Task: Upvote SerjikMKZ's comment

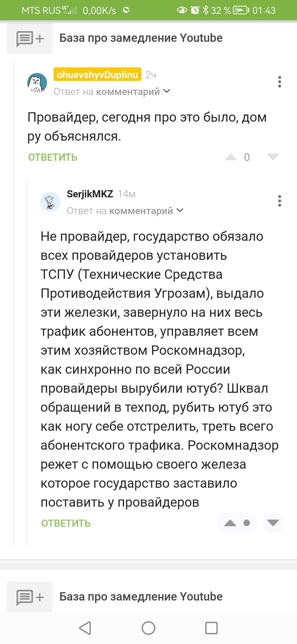Action: tap(230, 523)
